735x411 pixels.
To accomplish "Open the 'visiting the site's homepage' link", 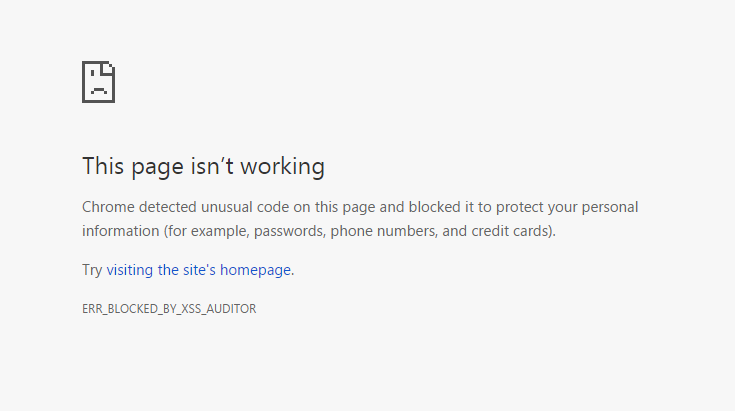I will pos(199,270).
